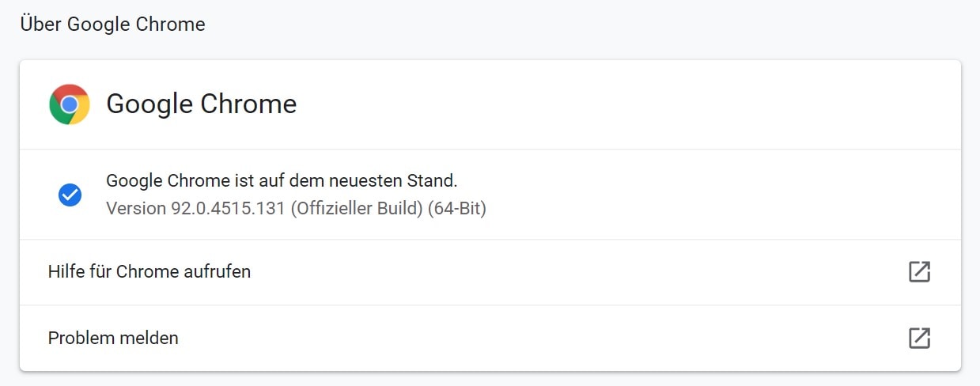The height and width of the screenshot is (386, 980).
Task: Click the word Version in the status line
Action: point(136,209)
